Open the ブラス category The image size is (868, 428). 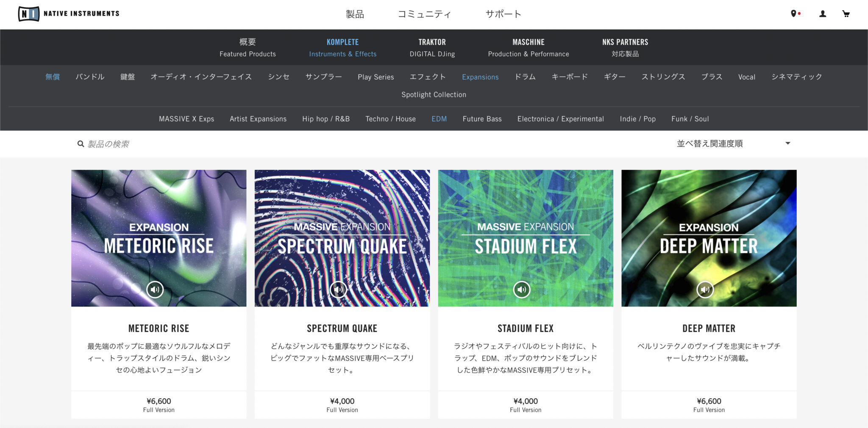click(x=712, y=77)
